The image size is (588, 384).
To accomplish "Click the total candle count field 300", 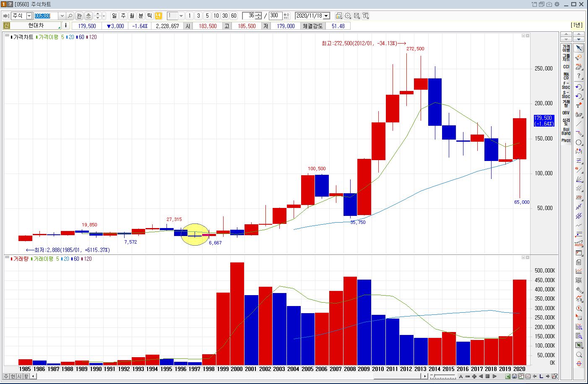I will point(275,16).
